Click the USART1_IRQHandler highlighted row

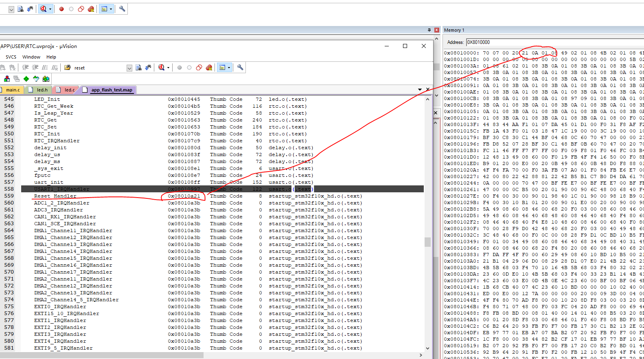(x=222, y=189)
